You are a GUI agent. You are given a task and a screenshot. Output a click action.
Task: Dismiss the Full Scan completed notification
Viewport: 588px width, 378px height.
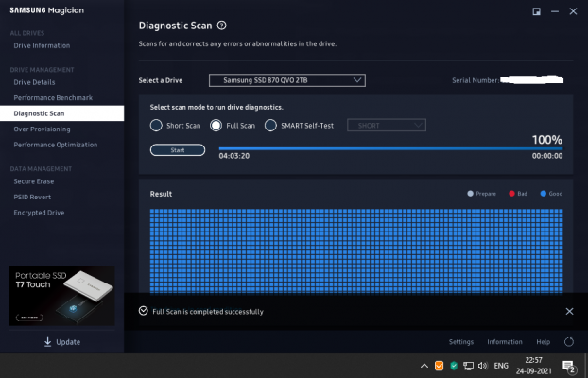pos(569,311)
